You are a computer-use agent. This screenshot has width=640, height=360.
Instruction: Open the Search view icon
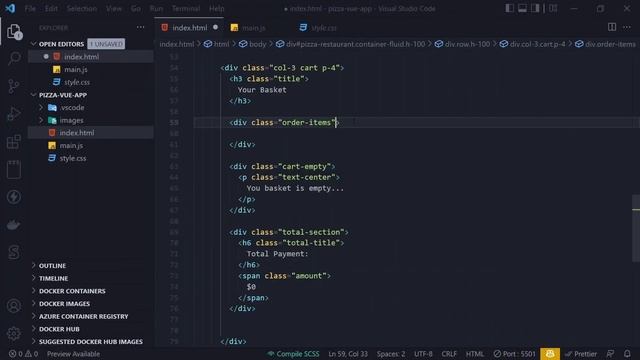click(14, 58)
